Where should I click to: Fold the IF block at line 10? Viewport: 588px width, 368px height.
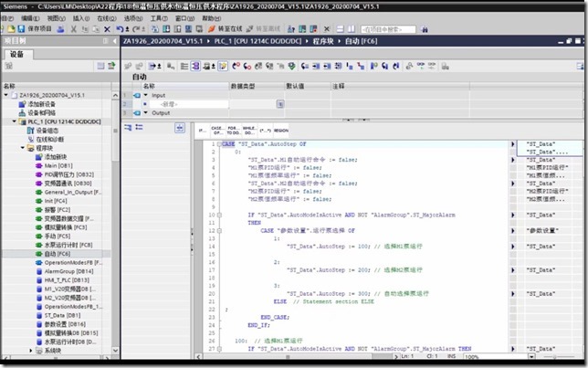(x=219, y=215)
